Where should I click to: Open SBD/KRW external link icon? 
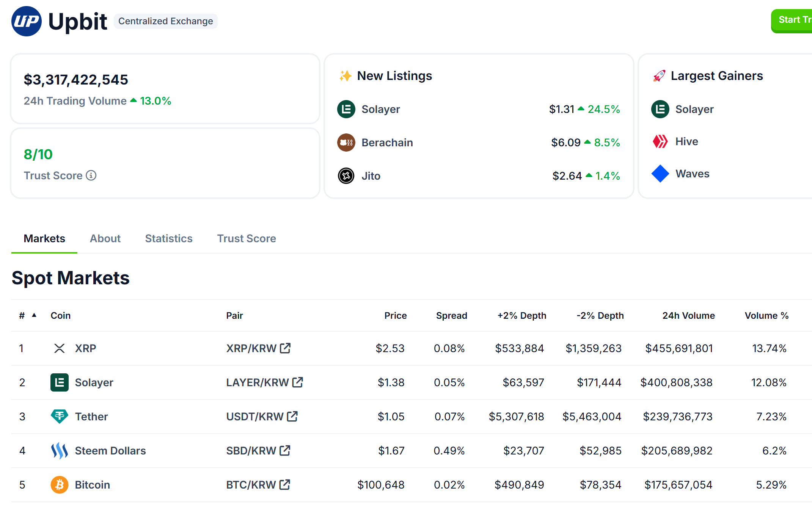[x=285, y=450]
